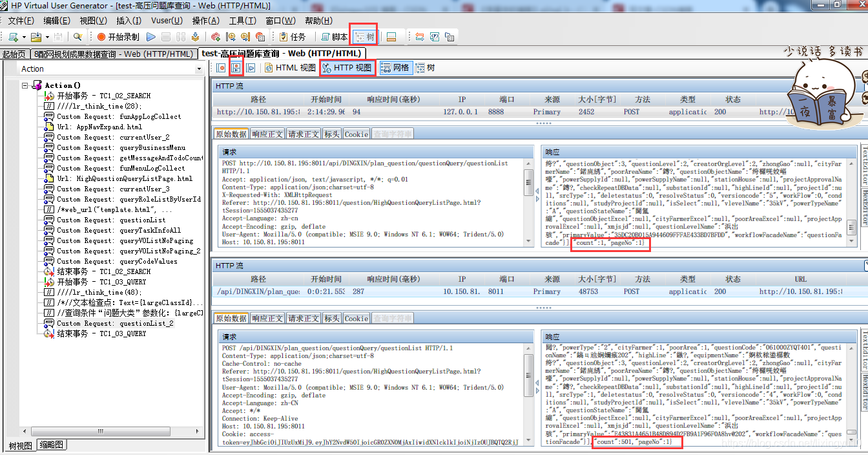Open dropdown arrow beside open script icon
This screenshot has width=868, height=455.
tap(47, 37)
